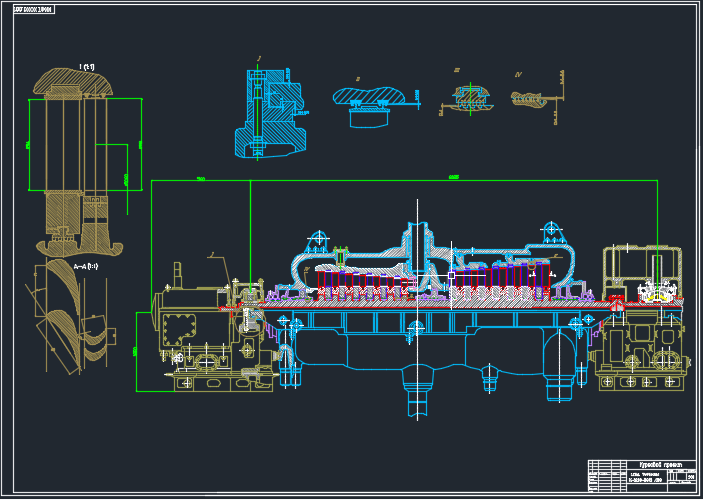Select the red coupling near right bearing

coord(618,303)
